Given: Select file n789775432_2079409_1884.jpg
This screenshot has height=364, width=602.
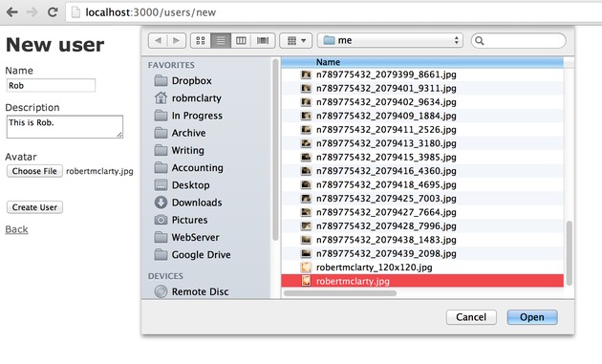Looking at the screenshot, I should (x=422, y=116).
